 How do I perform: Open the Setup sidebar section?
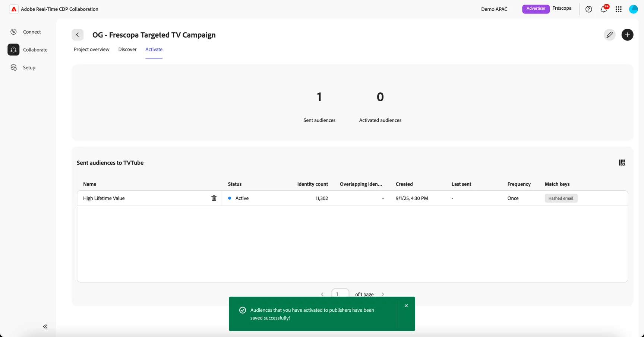point(23,67)
